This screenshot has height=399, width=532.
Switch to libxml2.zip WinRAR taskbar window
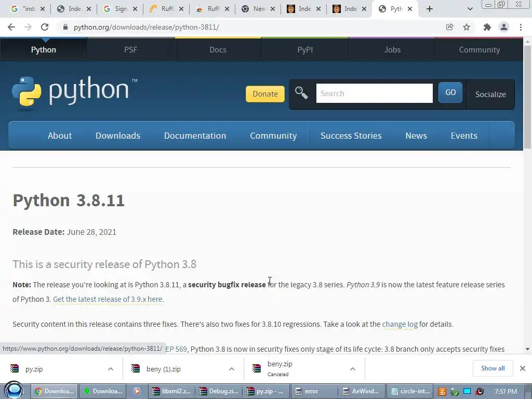point(171,391)
